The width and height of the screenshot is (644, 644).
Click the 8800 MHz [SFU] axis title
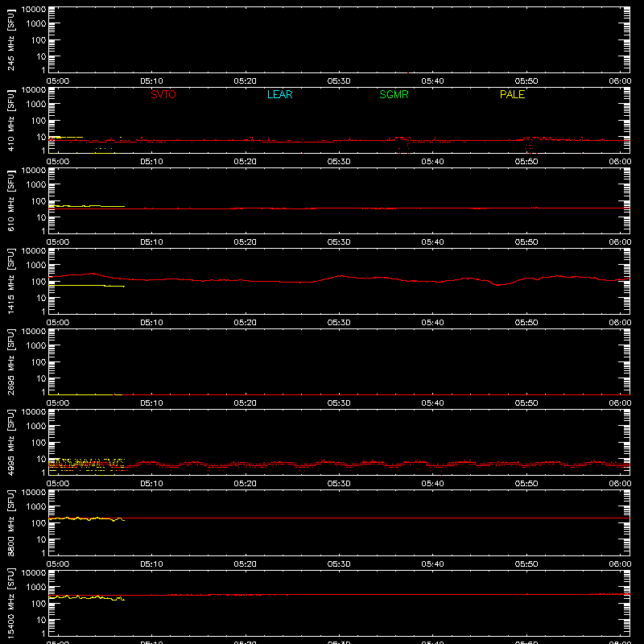10,522
